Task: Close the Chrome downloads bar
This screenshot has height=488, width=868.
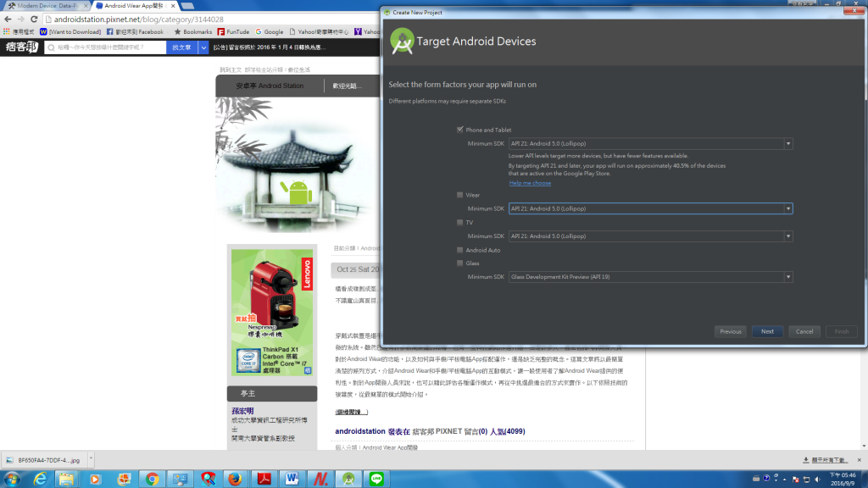Action: point(860,460)
